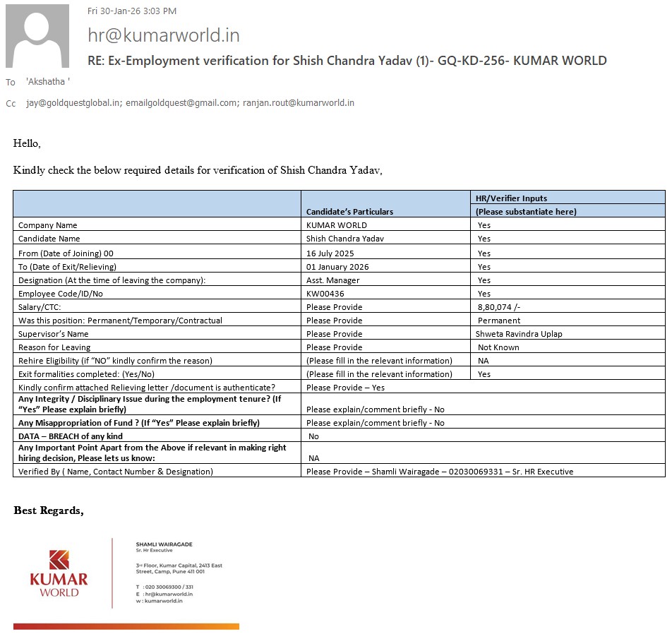Click the Kumar World logo in signature
This screenshot has width=672, height=634.
[59, 573]
